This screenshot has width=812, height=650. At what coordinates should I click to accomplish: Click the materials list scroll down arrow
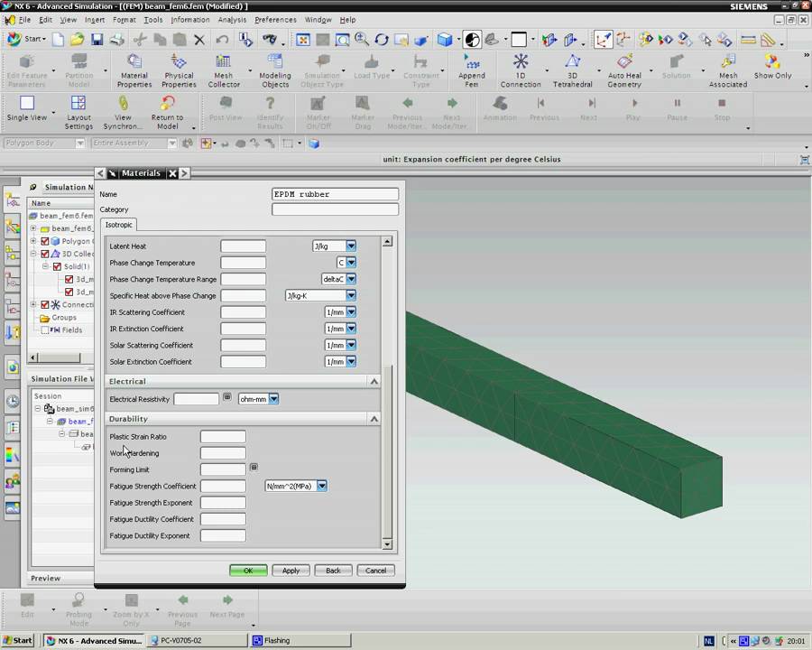tap(387, 544)
